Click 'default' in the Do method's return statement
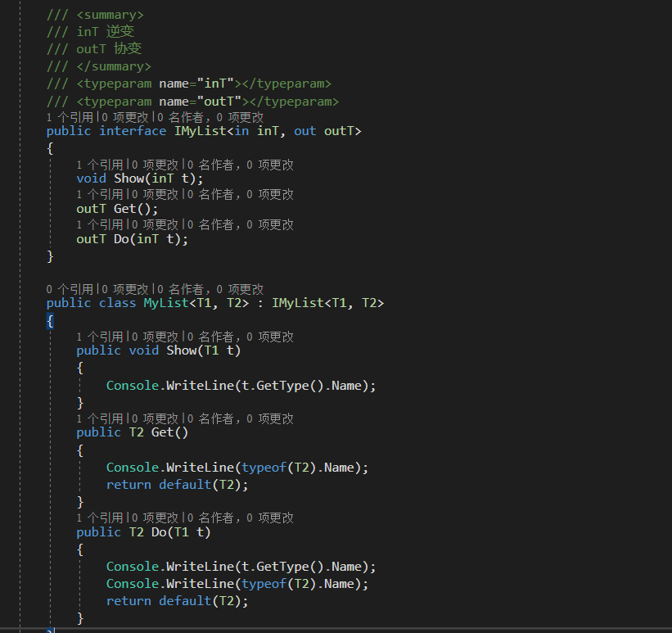The width and height of the screenshot is (672, 633). coord(185,601)
